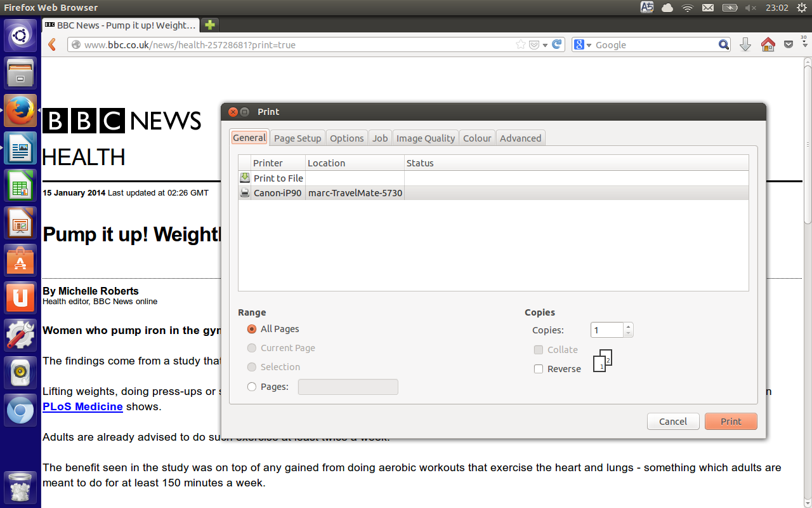Click the Pages range text field
The height and width of the screenshot is (508, 812).
[348, 387]
